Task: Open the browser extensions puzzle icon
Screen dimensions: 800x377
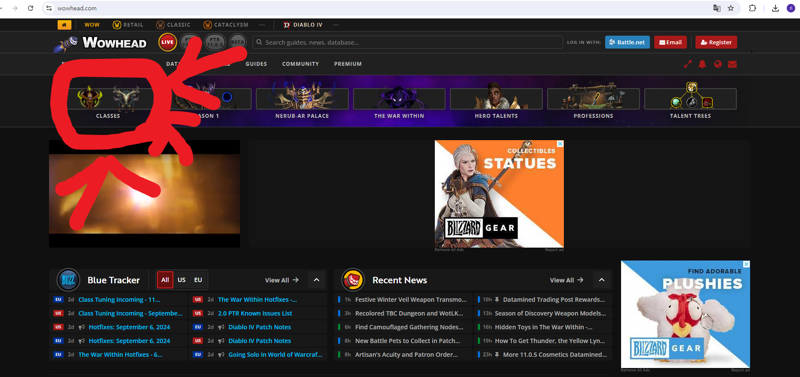Action: (752, 8)
